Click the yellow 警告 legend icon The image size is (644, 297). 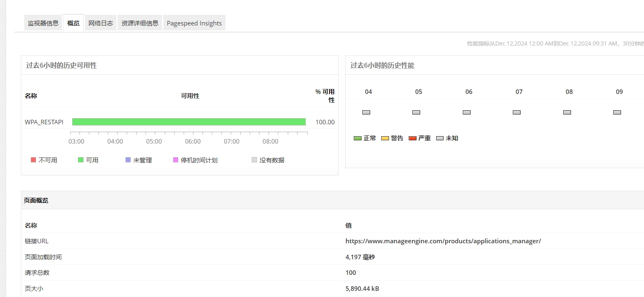point(385,138)
